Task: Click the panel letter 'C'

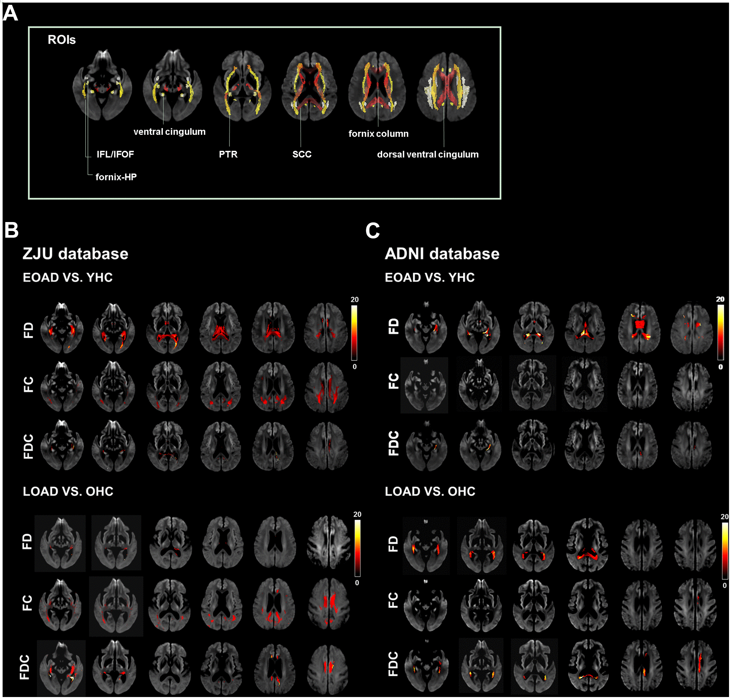Action: 373,231
